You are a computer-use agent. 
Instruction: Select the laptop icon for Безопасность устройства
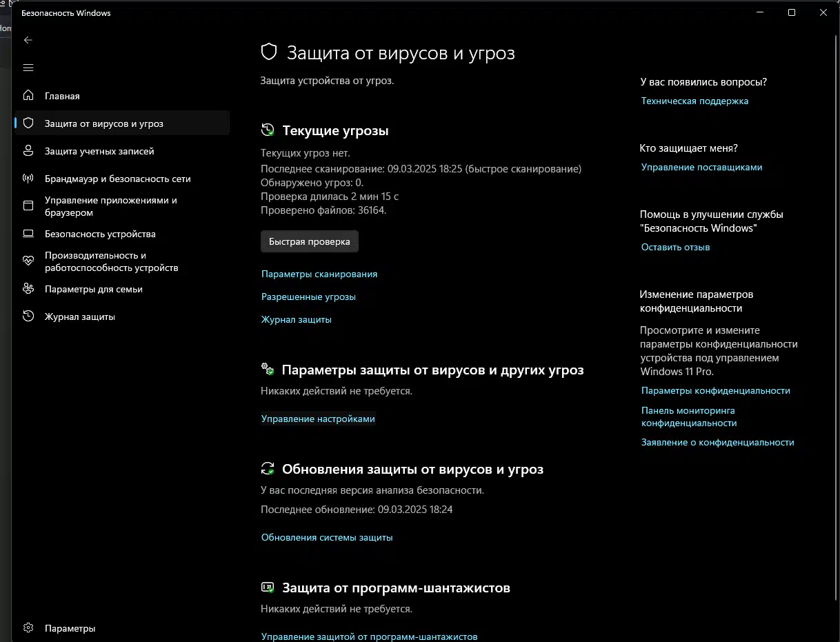(x=28, y=234)
